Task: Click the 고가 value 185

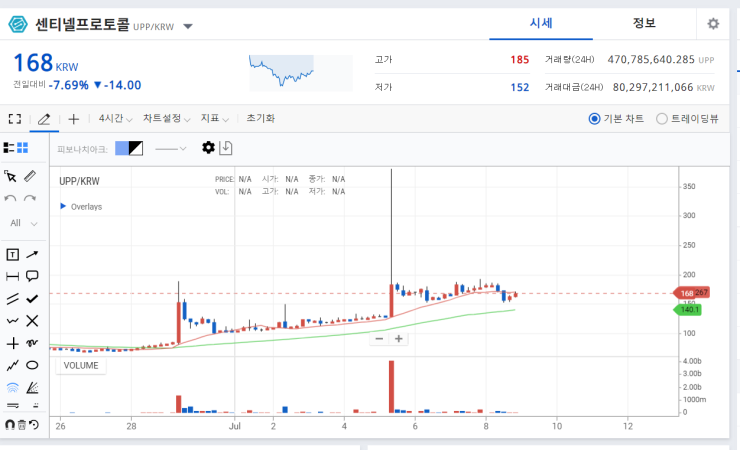Action: pos(519,60)
